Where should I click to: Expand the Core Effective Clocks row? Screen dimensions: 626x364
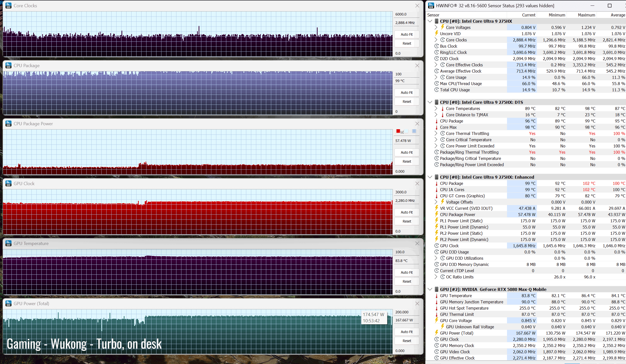point(436,65)
